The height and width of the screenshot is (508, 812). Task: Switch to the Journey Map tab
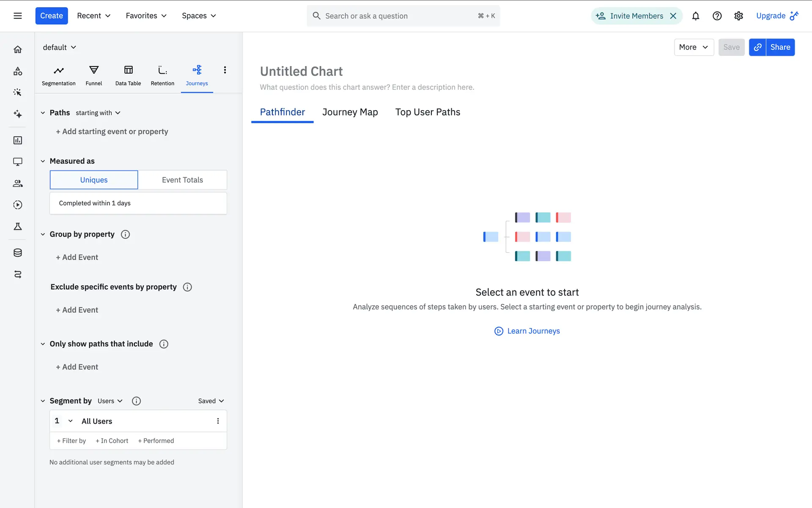350,112
